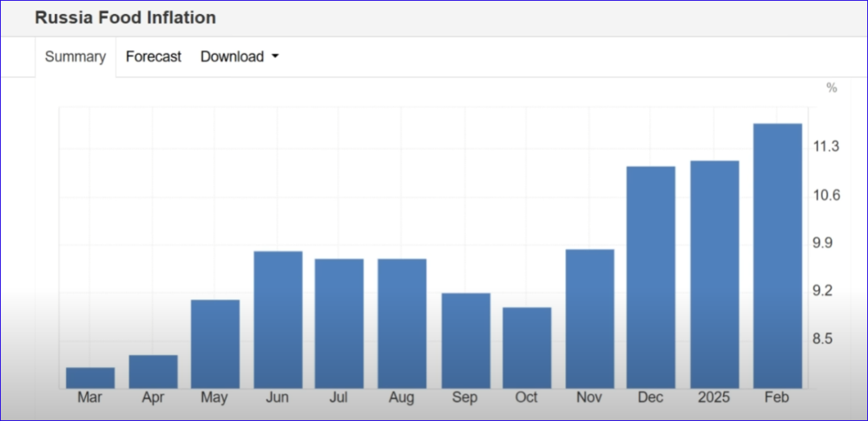This screenshot has width=868, height=421.
Task: Click the Oct month label
Action: tap(526, 398)
